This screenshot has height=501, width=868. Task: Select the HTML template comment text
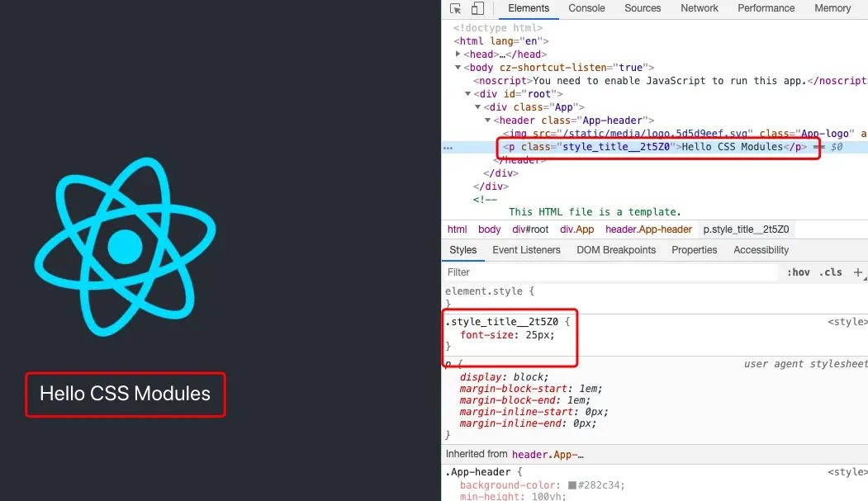pyautogui.click(x=595, y=212)
